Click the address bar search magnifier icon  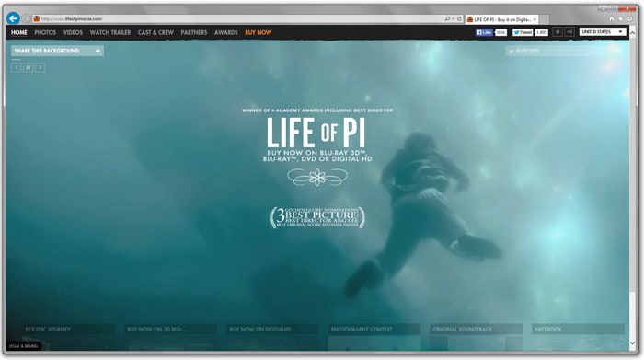coord(447,19)
